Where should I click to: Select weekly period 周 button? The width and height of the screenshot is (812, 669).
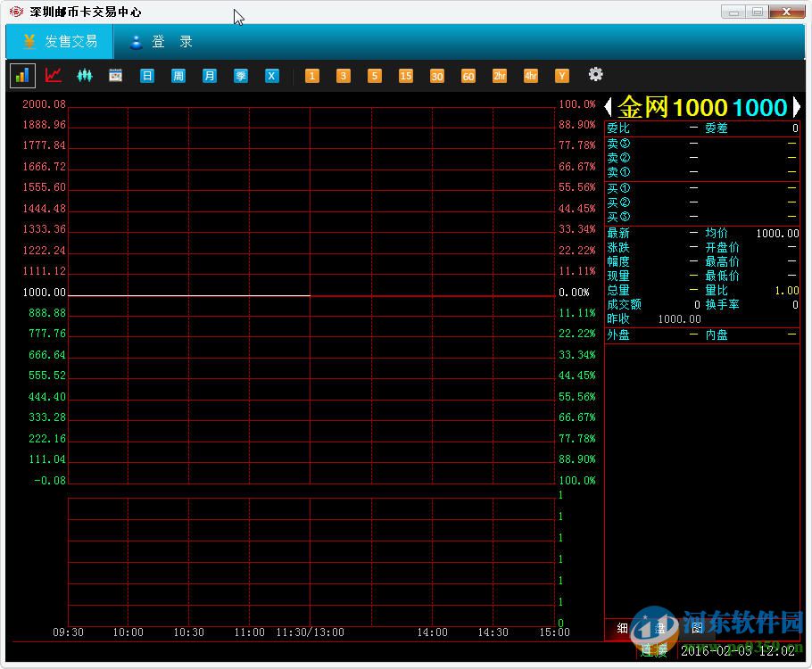click(178, 76)
